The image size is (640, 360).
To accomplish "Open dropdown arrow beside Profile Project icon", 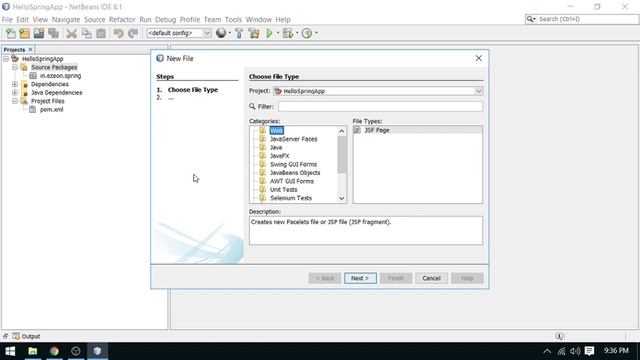I will pos(316,33).
